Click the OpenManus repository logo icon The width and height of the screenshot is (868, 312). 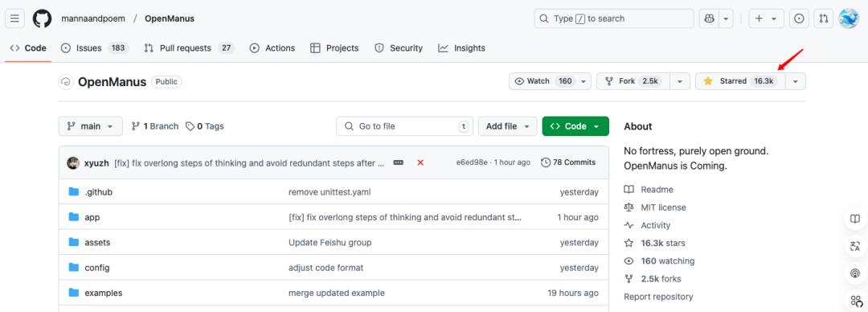coord(66,82)
